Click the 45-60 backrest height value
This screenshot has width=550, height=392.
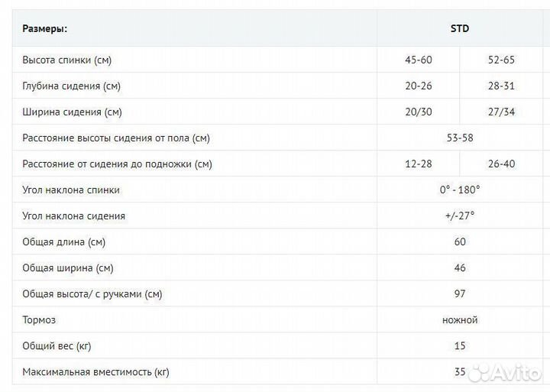pos(419,60)
